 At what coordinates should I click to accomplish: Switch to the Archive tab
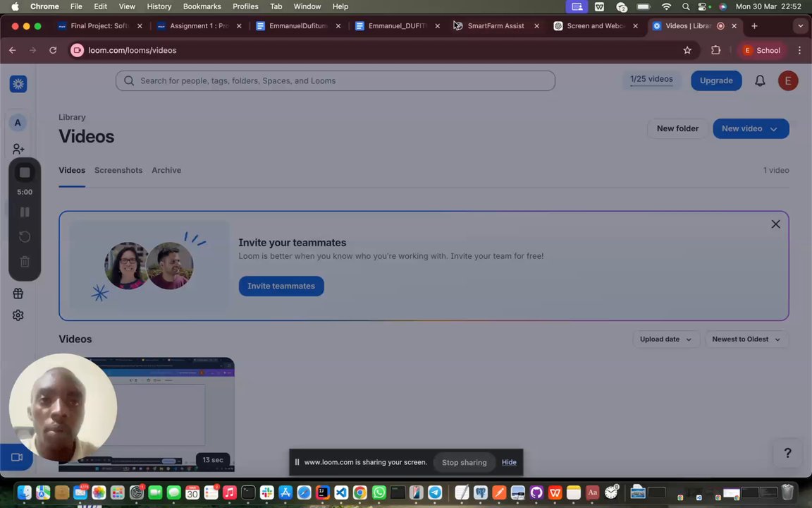pyautogui.click(x=166, y=171)
